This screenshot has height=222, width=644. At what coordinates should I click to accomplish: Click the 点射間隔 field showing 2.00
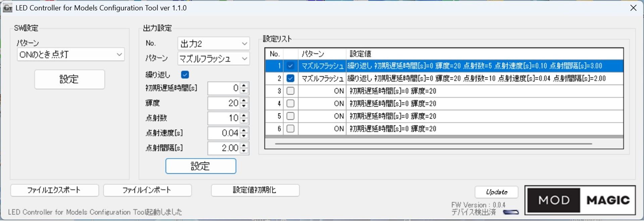pyautogui.click(x=224, y=148)
